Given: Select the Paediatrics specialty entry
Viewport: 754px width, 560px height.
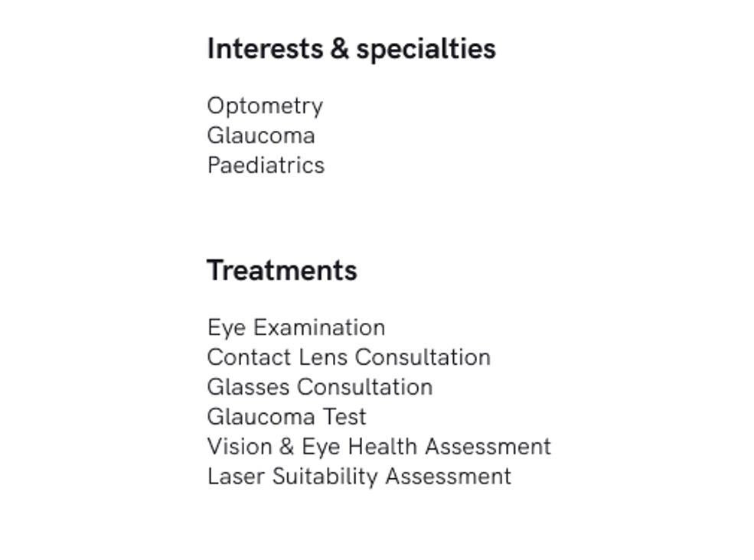Looking at the screenshot, I should pyautogui.click(x=266, y=165).
